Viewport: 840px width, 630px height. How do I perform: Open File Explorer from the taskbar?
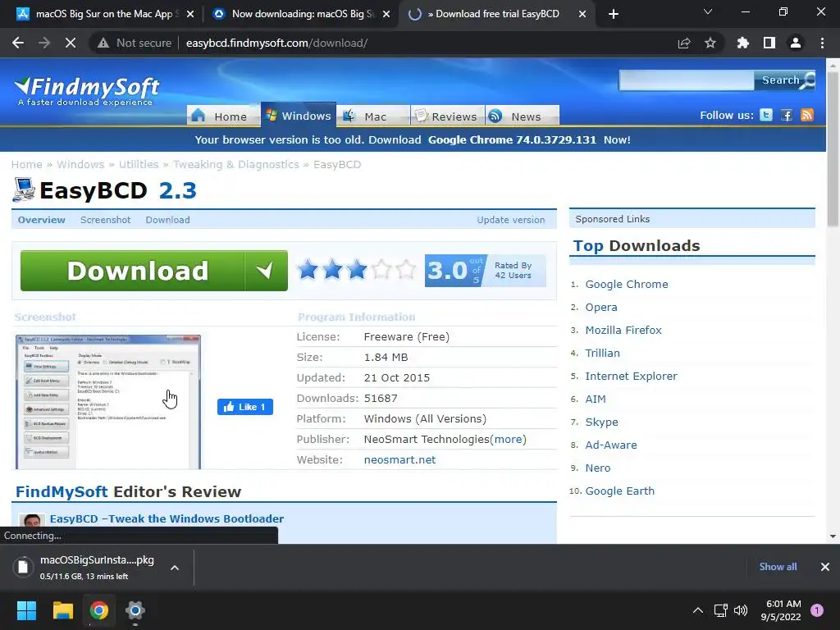coord(62,610)
